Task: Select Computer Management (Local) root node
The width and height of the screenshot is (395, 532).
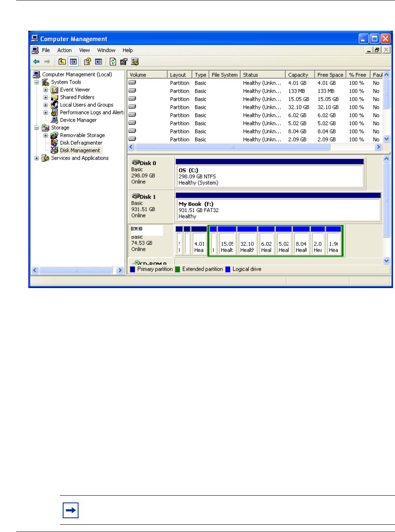Action: (x=77, y=74)
